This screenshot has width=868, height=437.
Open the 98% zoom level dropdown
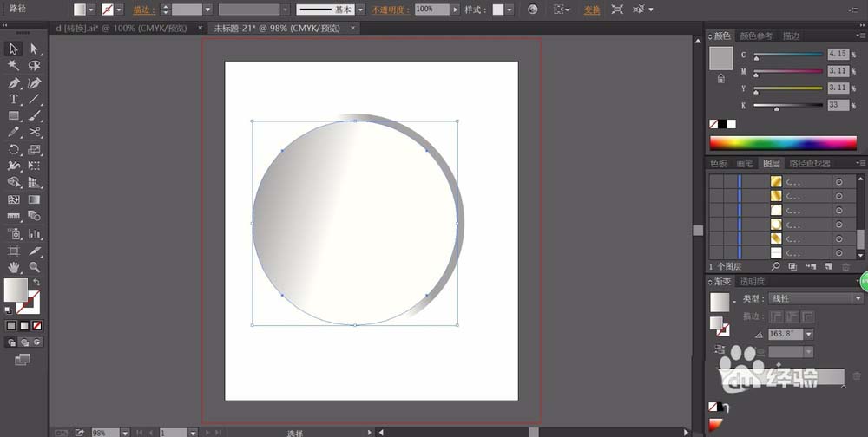(x=125, y=433)
